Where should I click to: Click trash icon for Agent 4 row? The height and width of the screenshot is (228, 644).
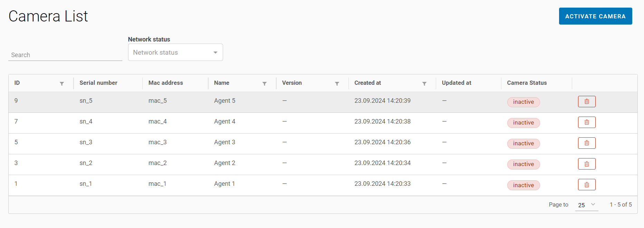point(586,122)
